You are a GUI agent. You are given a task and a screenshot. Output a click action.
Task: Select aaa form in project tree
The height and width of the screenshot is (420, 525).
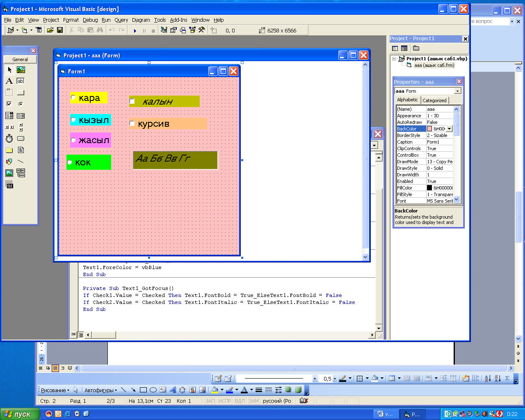pos(434,65)
